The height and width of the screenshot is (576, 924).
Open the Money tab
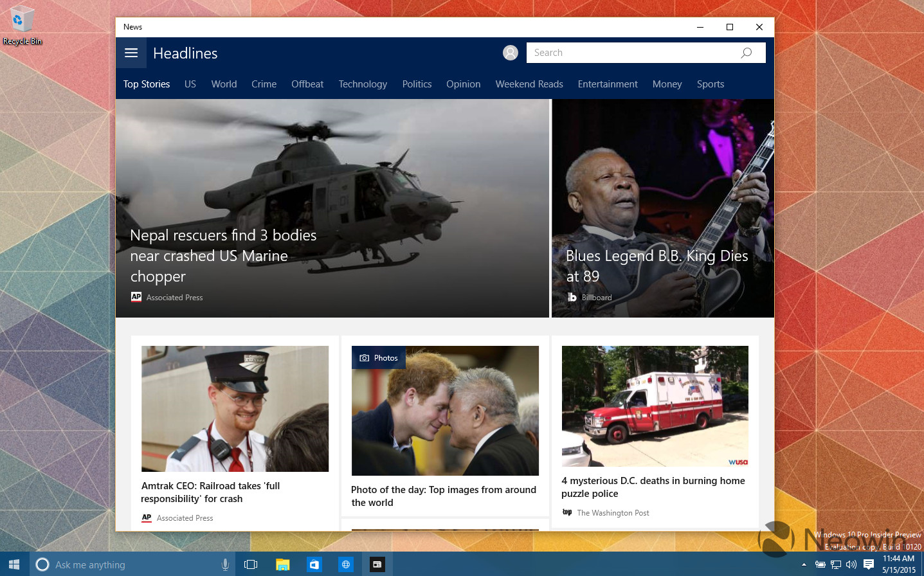(x=667, y=84)
